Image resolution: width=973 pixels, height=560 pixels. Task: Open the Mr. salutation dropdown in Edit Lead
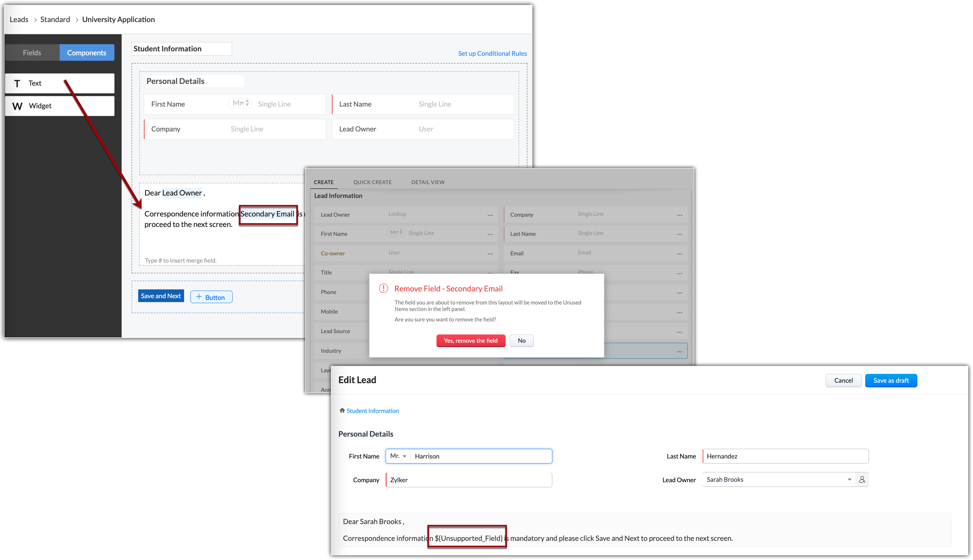(398, 456)
